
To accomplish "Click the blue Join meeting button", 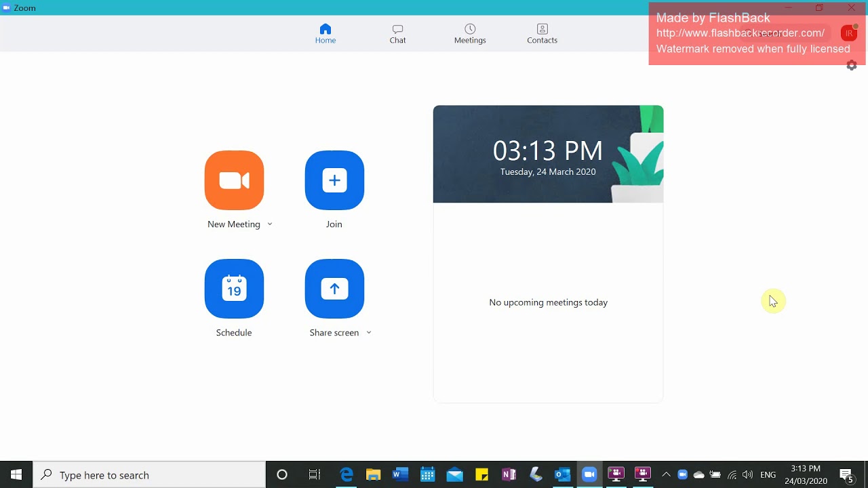I will (x=334, y=180).
